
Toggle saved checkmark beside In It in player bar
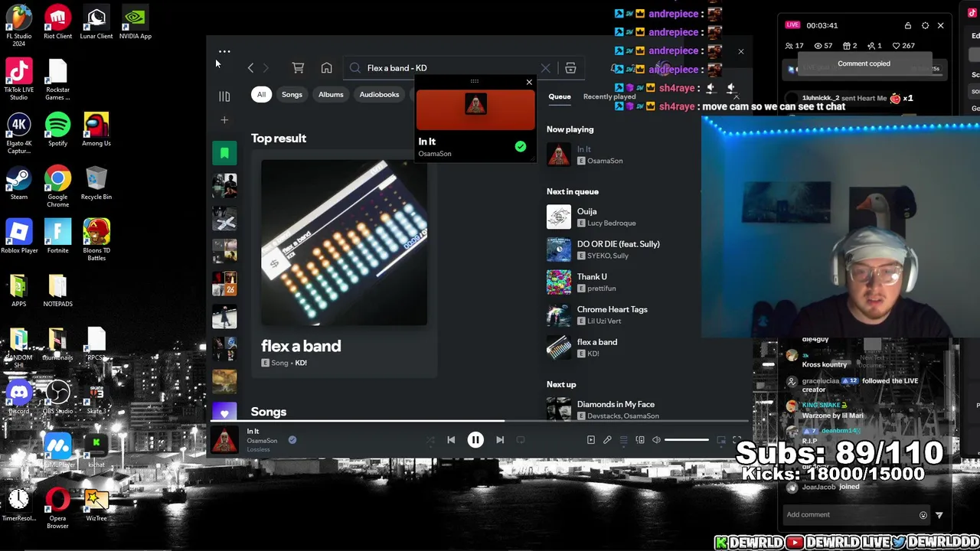[x=292, y=440]
